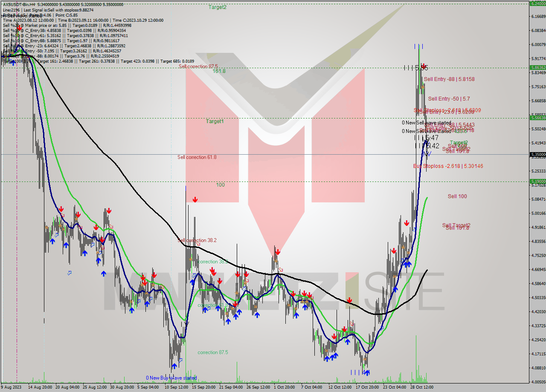Viewport: 546px width, 392px height.
Task: Click the C_Entry61: 5.35162 info line
Action: point(65,35)
